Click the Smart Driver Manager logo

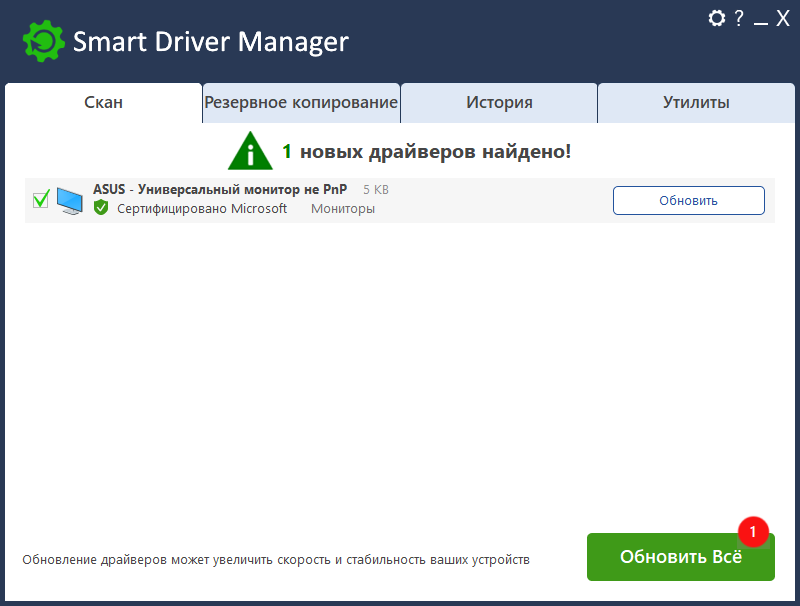click(x=43, y=42)
